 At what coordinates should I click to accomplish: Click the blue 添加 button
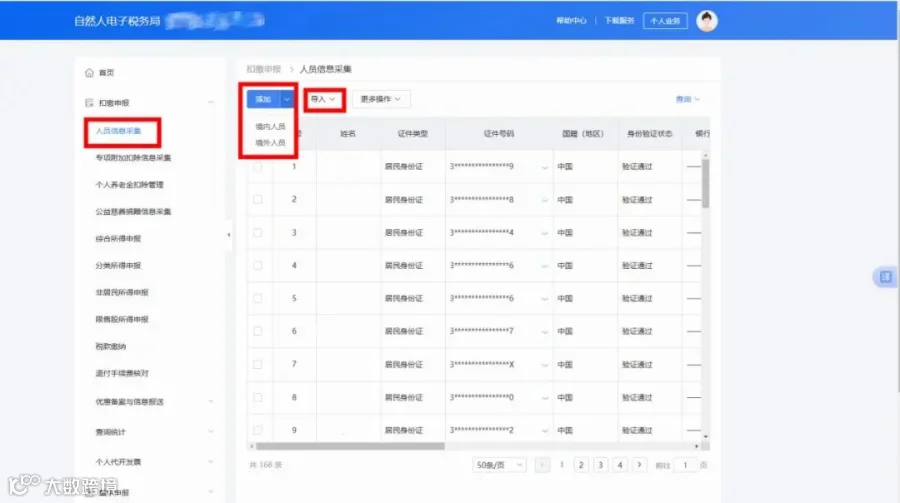263,99
